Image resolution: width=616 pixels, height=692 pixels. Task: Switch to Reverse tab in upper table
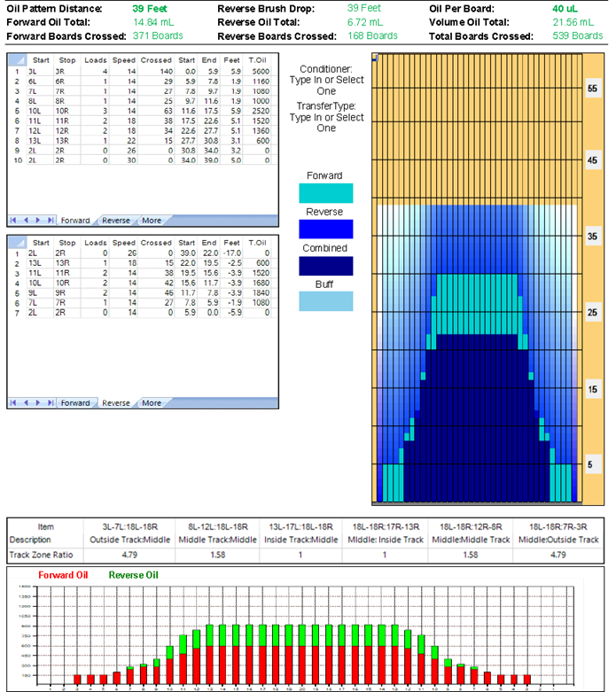116,220
